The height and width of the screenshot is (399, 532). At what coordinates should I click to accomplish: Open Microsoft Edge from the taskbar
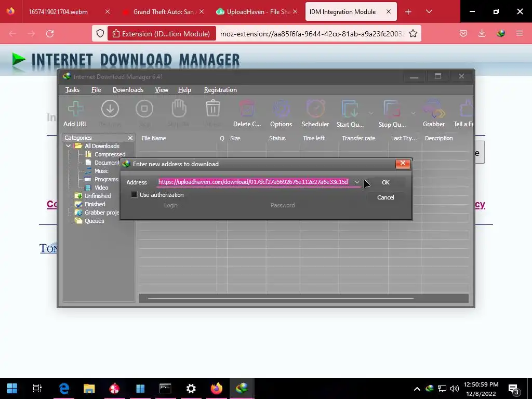coord(64,389)
